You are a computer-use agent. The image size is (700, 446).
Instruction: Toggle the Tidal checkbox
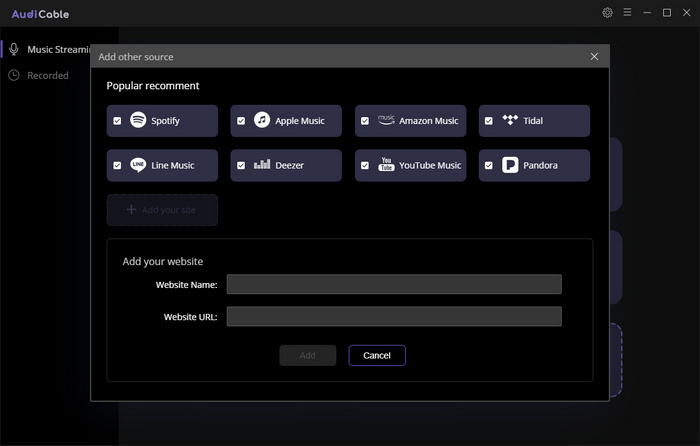pyautogui.click(x=489, y=121)
